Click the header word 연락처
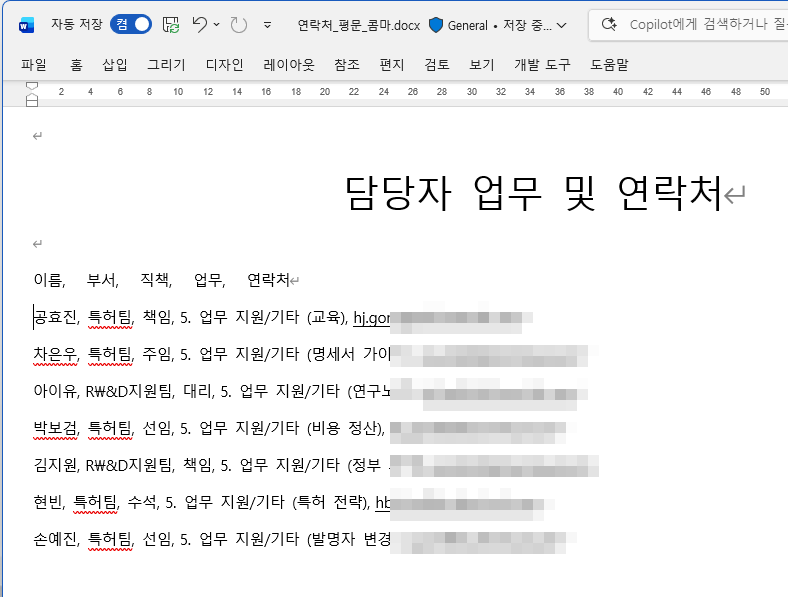The image size is (788, 597). point(268,279)
